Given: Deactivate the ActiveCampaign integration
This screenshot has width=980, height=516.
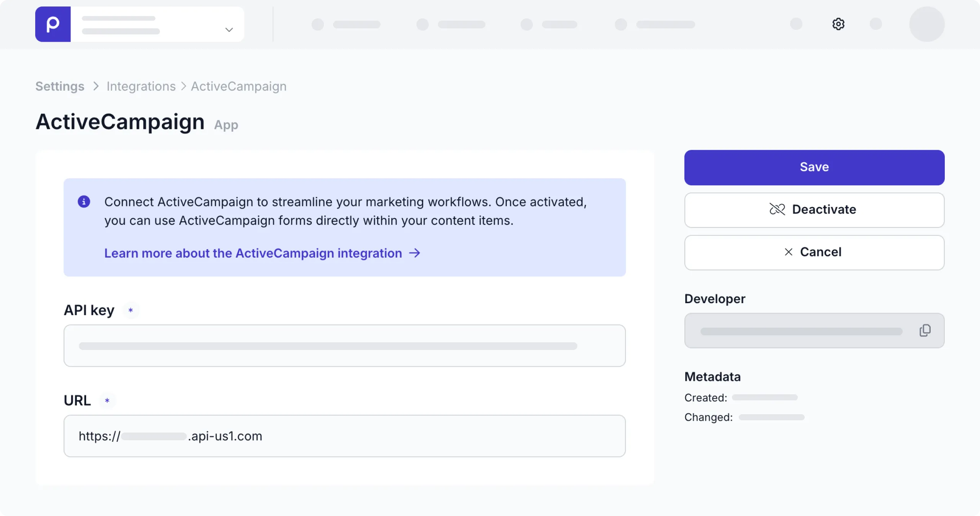Looking at the screenshot, I should point(814,210).
